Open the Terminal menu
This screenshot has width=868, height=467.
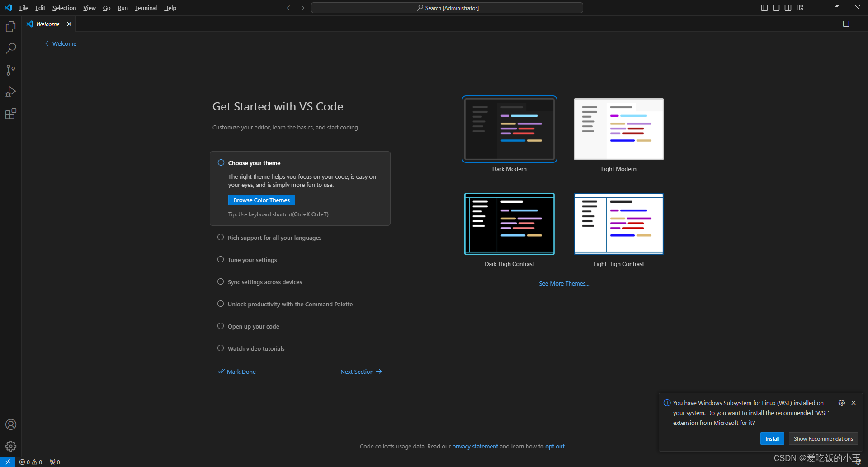coord(146,8)
